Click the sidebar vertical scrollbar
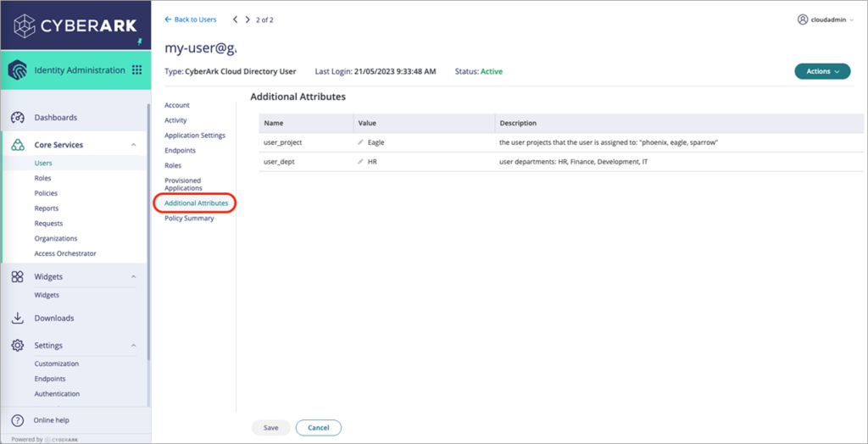 pyautogui.click(x=147, y=232)
